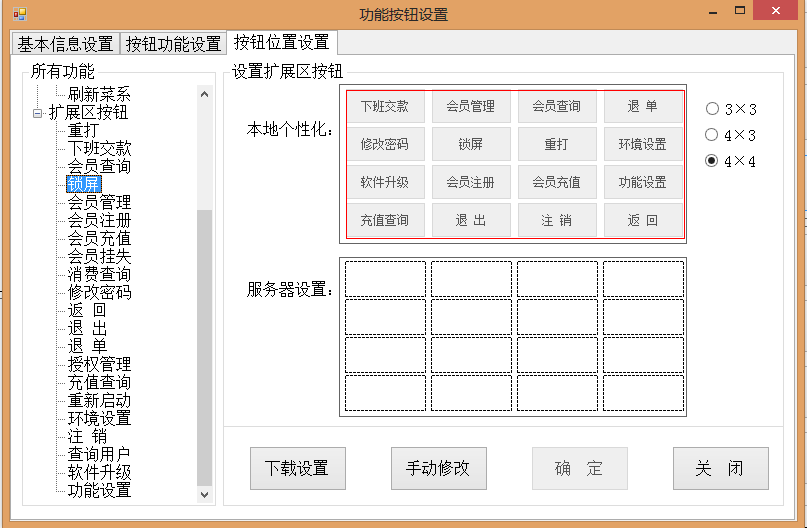Click the 注 销 grid button
The image size is (807, 528).
557,220
